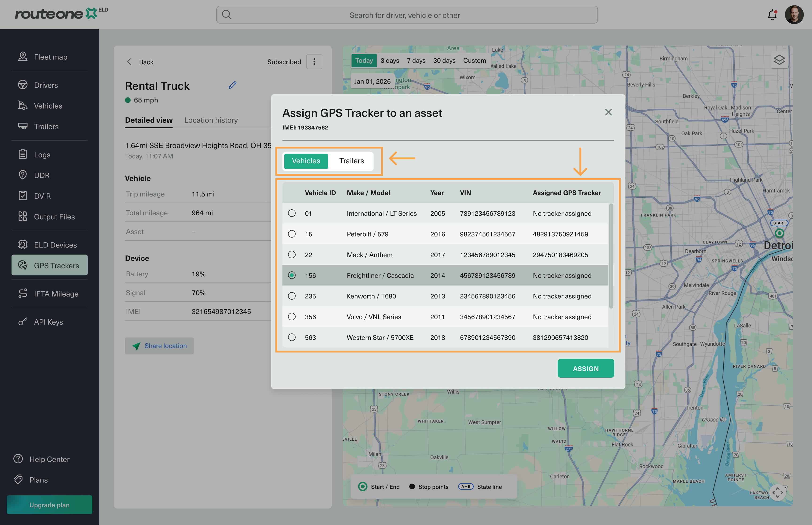Select the 7 days range
Image resolution: width=812 pixels, height=525 pixels.
(416, 60)
